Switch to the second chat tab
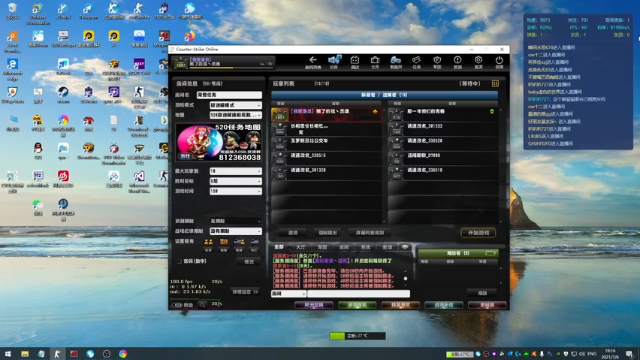The width and height of the screenshot is (640, 360). 300,247
